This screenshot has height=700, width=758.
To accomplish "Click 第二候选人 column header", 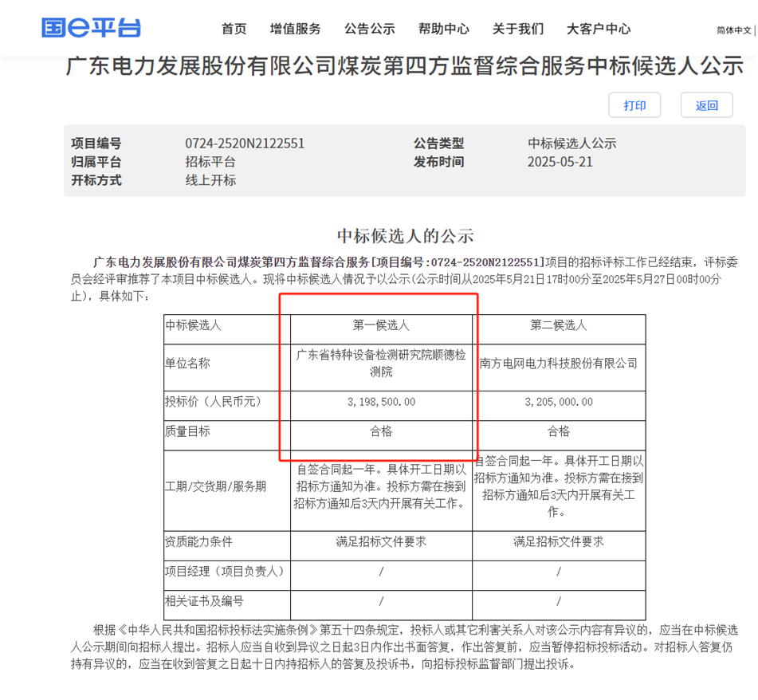I will [x=559, y=325].
